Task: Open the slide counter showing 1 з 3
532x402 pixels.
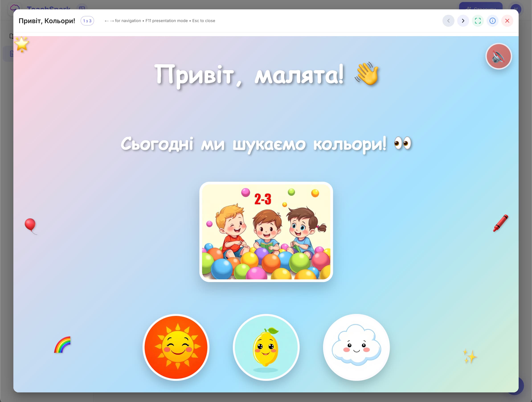Action: pyautogui.click(x=87, y=21)
